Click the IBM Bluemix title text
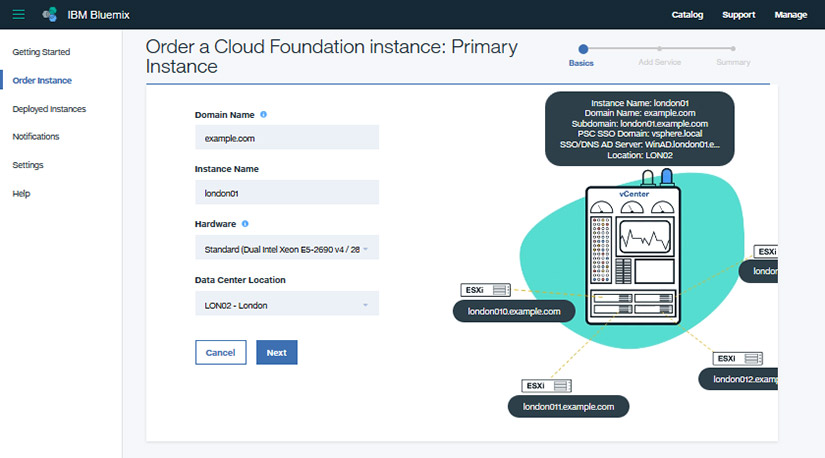825x458 pixels. 98,15
